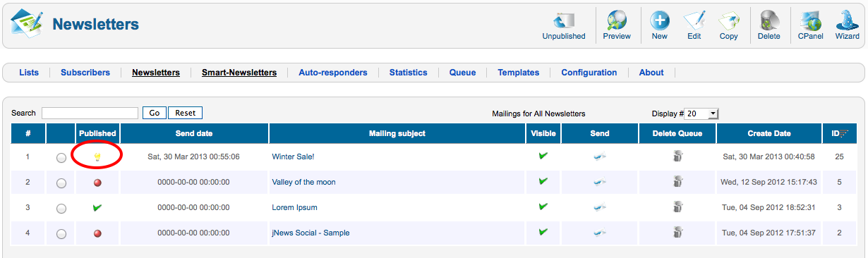Launch the Wizard toolbar icon
The image size is (868, 258).
847,20
